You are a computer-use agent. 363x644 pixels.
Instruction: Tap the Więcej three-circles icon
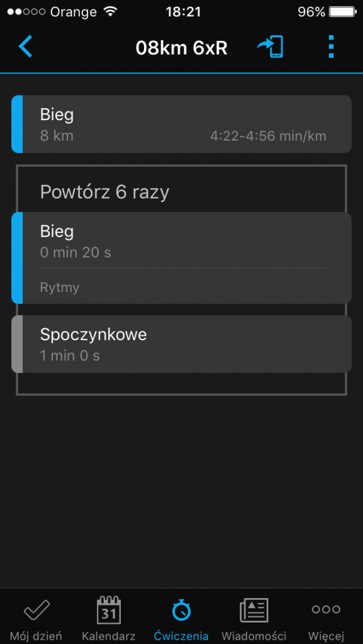(x=326, y=609)
